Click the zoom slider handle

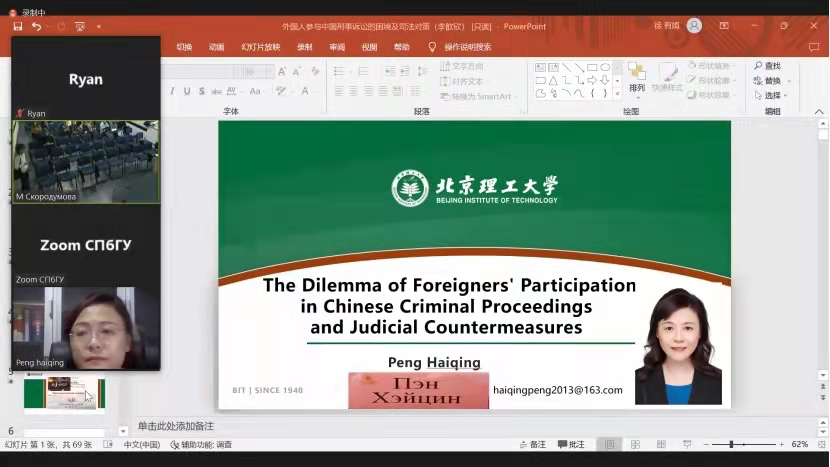731,444
